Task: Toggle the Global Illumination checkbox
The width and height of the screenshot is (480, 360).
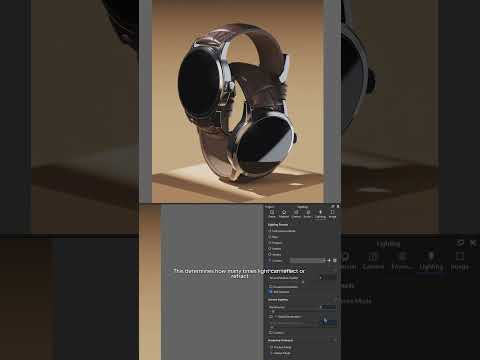Action: pos(271,316)
